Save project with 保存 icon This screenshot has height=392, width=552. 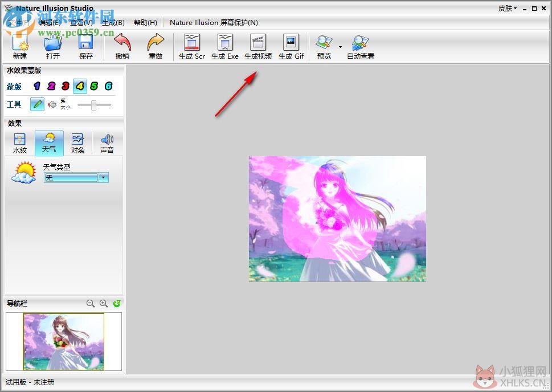[x=86, y=47]
